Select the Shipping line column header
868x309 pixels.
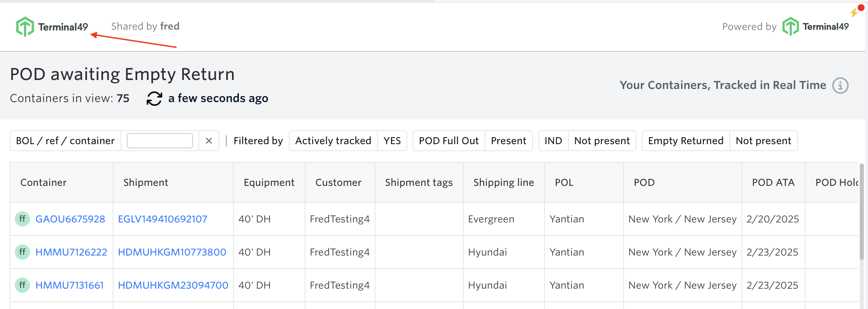click(x=503, y=182)
